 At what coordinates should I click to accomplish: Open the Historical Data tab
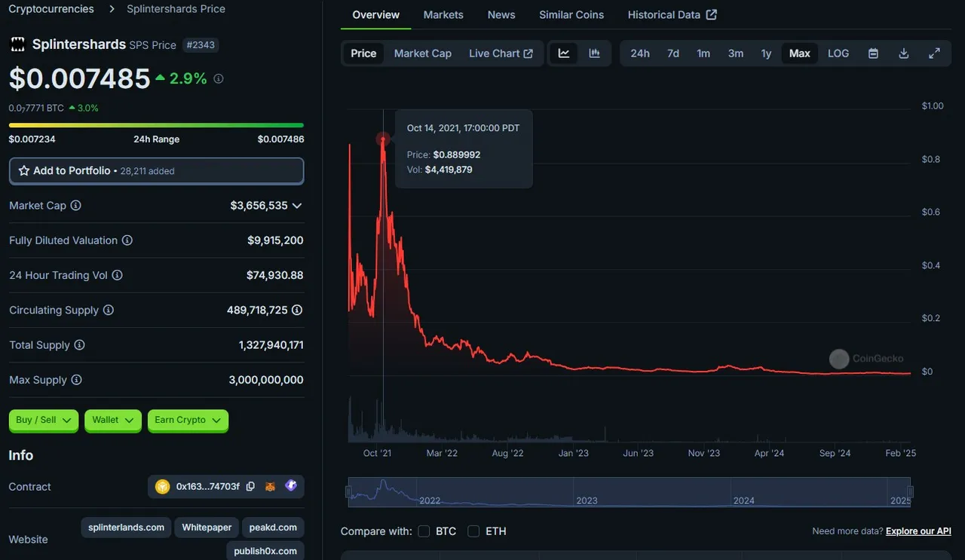[x=672, y=15]
